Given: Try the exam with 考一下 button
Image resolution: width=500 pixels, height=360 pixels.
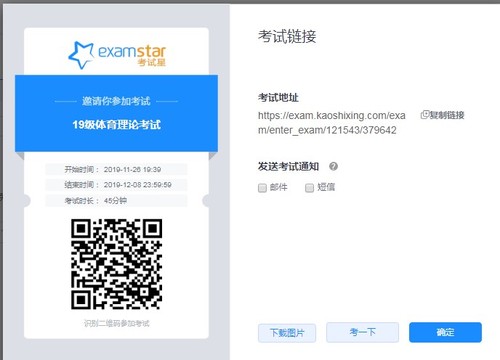Looking at the screenshot, I should coord(363,332).
